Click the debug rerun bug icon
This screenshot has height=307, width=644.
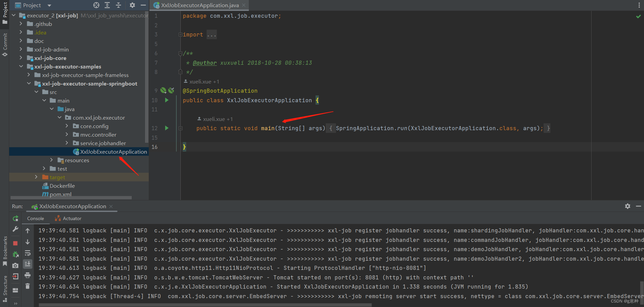point(15,254)
